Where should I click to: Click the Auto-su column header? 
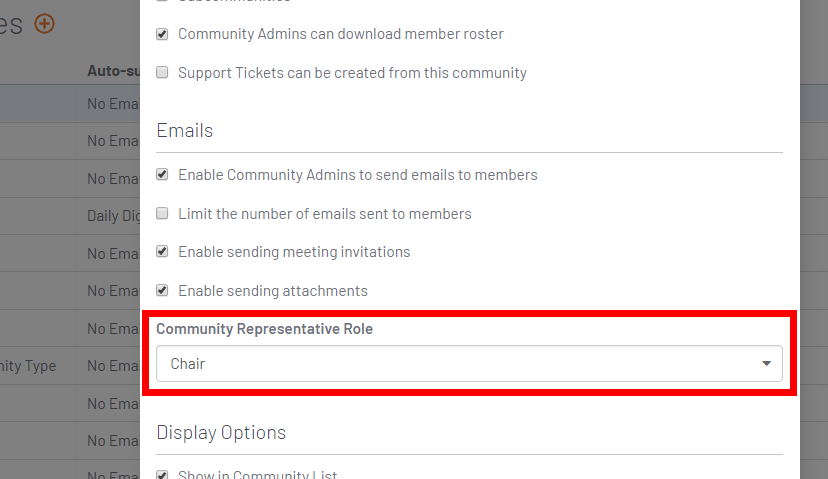coord(114,71)
